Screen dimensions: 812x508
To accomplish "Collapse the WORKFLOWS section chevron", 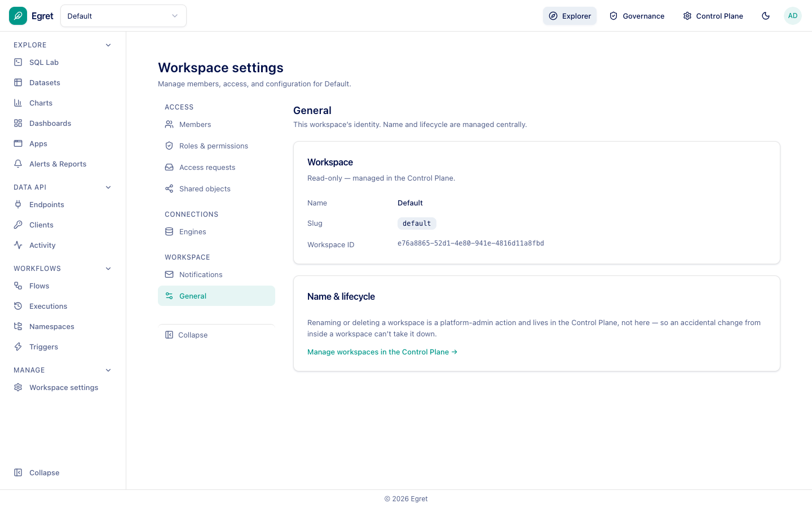I will 108,269.
